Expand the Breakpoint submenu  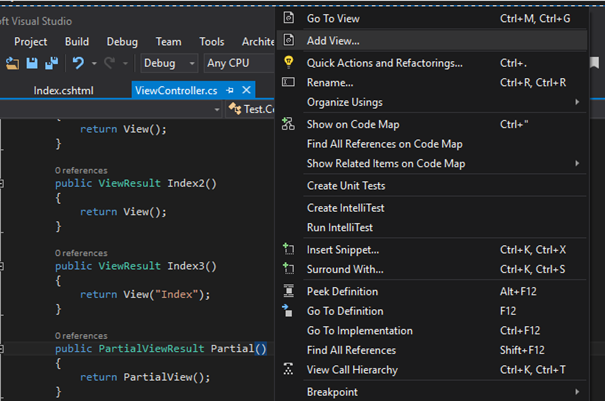click(x=577, y=392)
